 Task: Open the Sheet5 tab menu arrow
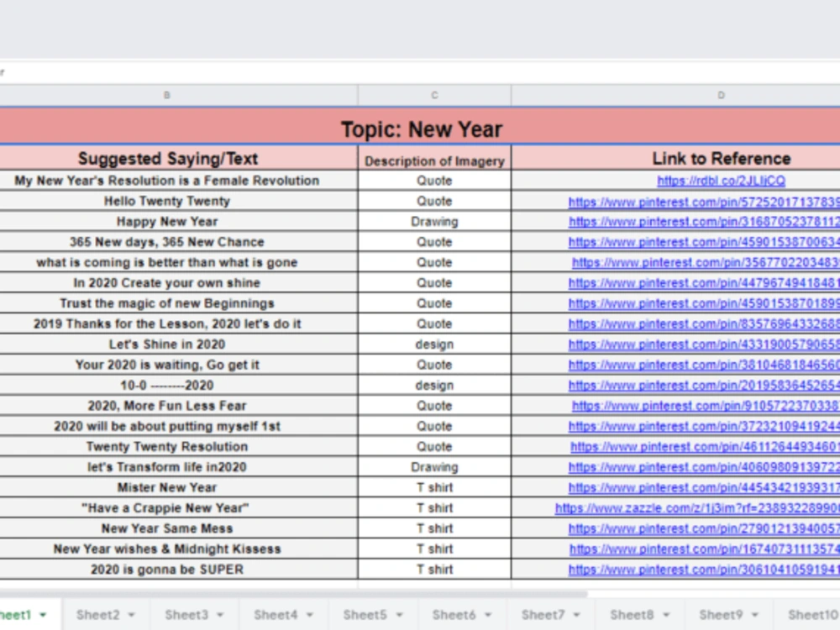click(399, 615)
